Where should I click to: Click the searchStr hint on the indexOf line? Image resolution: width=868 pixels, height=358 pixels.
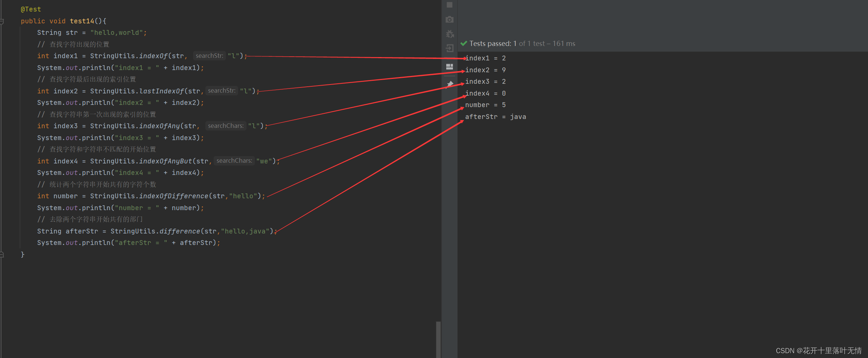tap(210, 56)
